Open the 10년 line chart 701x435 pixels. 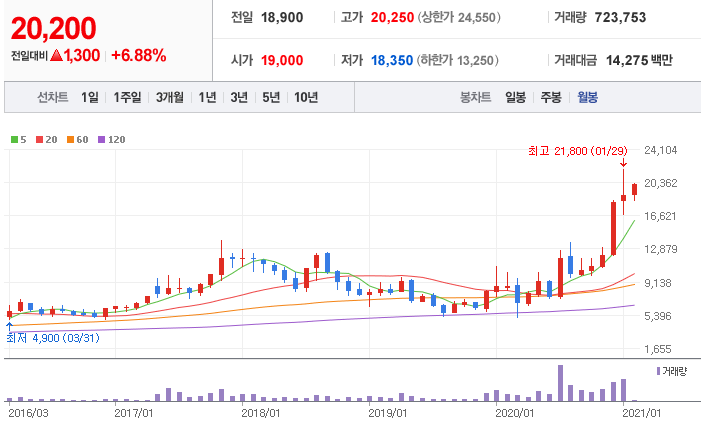pyautogui.click(x=306, y=97)
